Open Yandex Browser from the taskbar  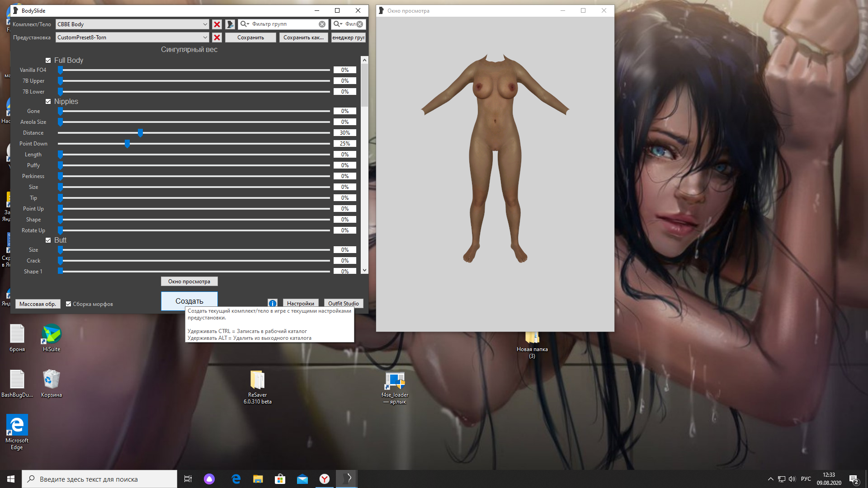pos(324,479)
